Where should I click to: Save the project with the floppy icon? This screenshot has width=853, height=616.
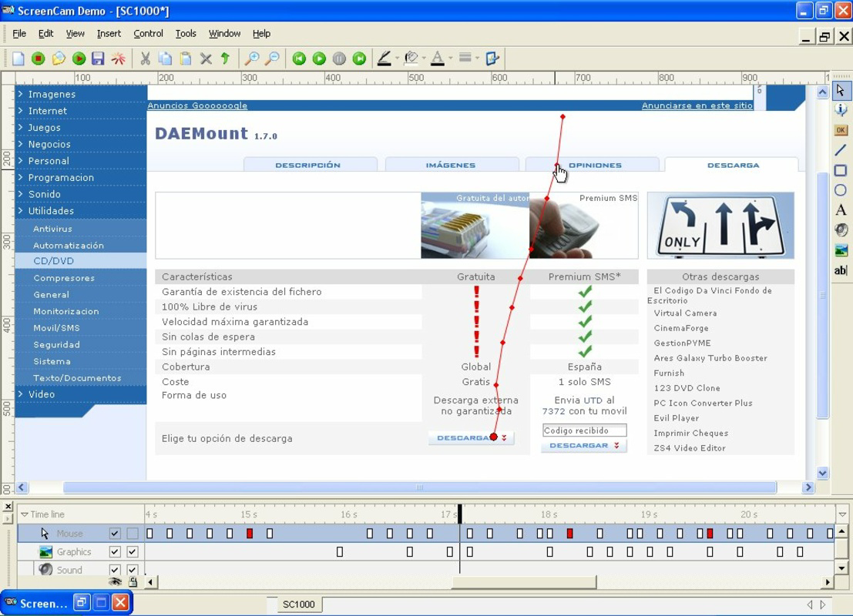click(x=98, y=59)
